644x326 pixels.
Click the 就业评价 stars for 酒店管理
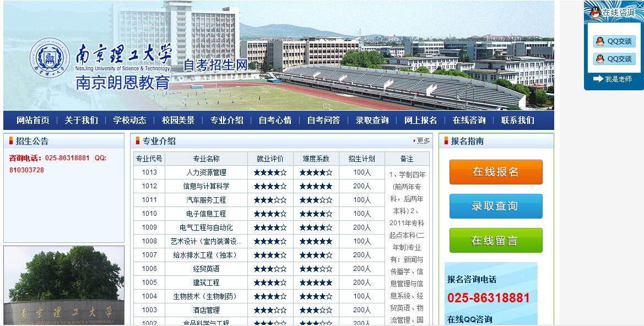(x=270, y=310)
